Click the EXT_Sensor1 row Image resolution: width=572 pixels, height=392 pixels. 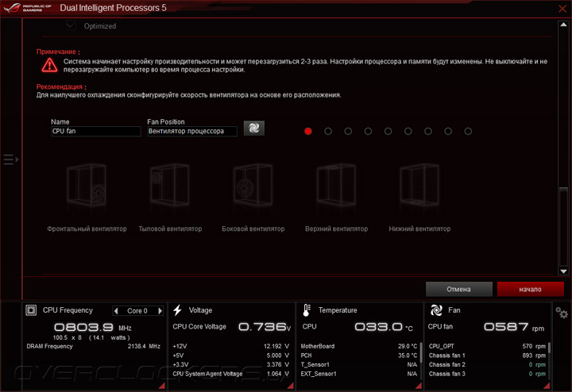coord(359,374)
